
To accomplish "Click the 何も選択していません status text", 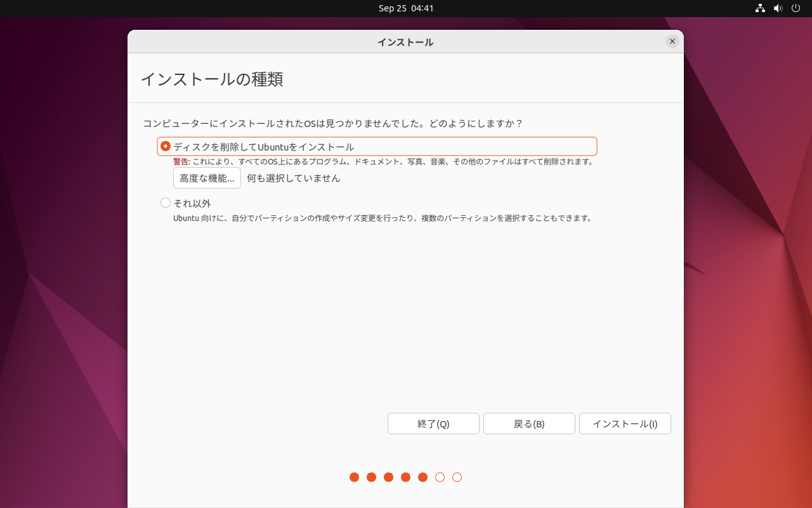I will [294, 178].
